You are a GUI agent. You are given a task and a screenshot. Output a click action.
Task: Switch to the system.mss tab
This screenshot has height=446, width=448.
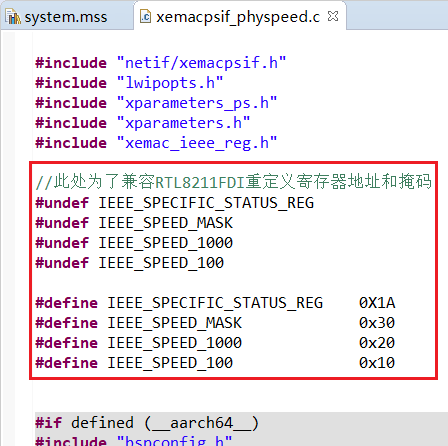click(x=66, y=17)
